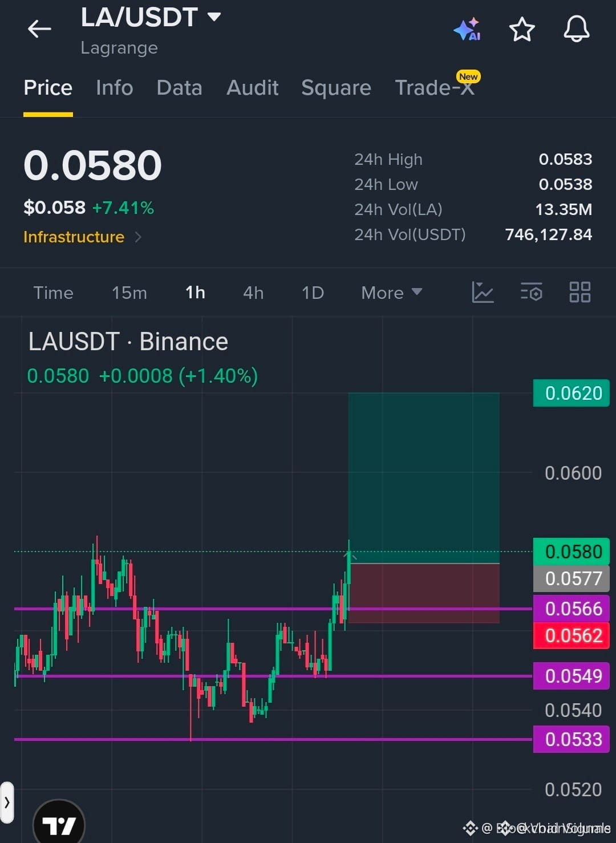Image resolution: width=616 pixels, height=843 pixels.
Task: Click the Lagrange subtitle text
Action: [x=119, y=48]
